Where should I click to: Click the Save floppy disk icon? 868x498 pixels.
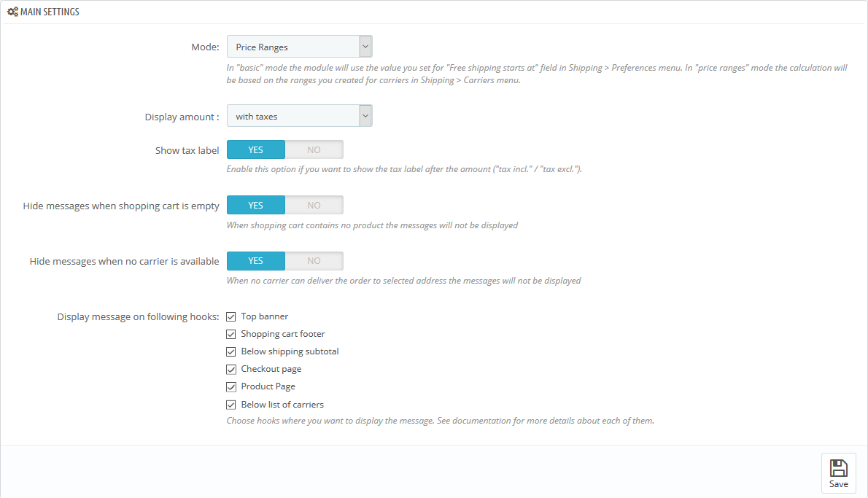tap(838, 467)
